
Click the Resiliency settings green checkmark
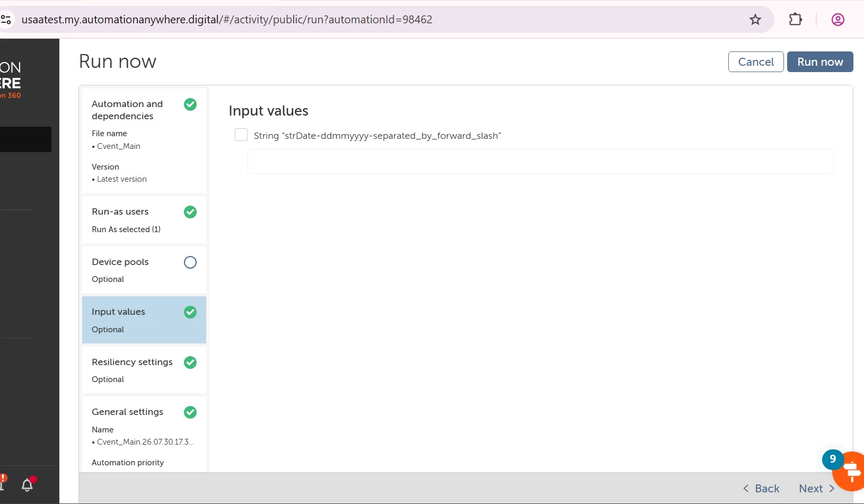point(190,362)
